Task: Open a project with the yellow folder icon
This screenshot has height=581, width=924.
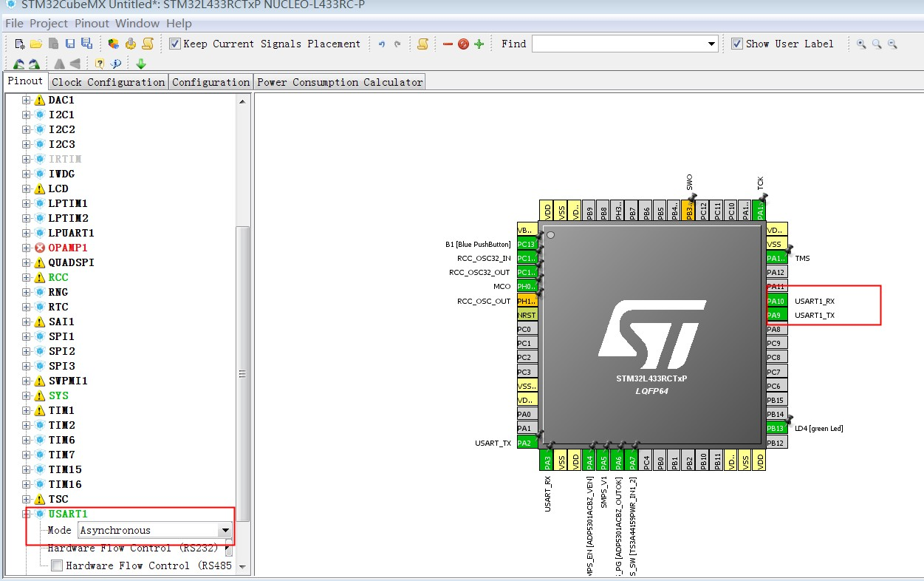Action: click(35, 44)
